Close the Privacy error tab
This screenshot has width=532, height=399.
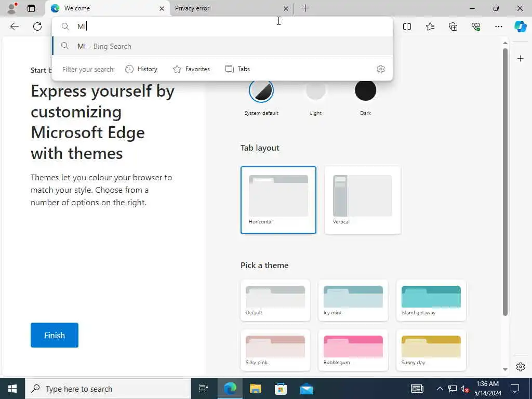tap(286, 8)
